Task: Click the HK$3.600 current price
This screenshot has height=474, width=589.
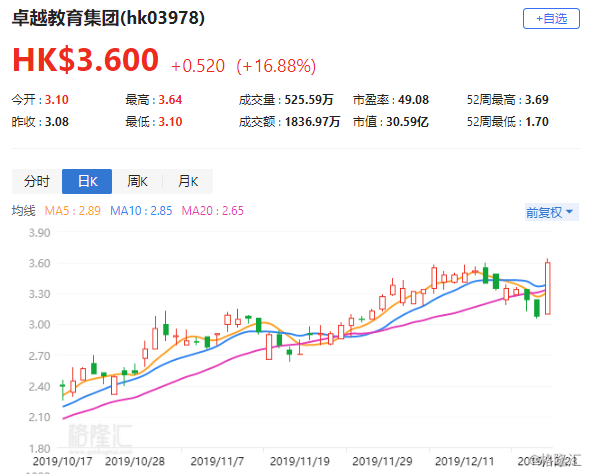Action: coord(86,60)
